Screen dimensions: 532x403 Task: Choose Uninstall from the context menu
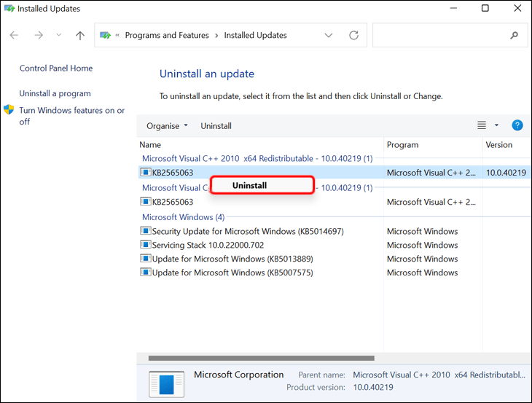(x=262, y=185)
